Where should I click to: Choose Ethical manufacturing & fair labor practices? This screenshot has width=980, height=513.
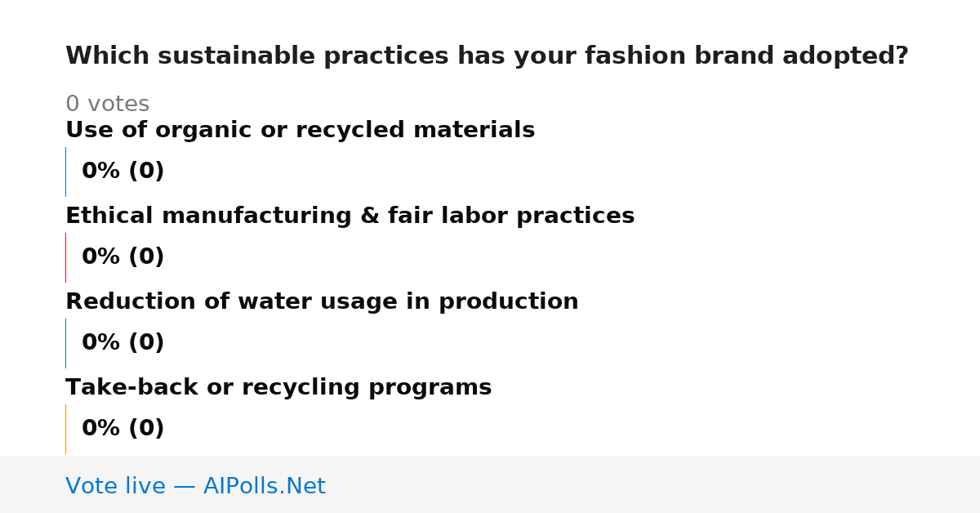350,216
